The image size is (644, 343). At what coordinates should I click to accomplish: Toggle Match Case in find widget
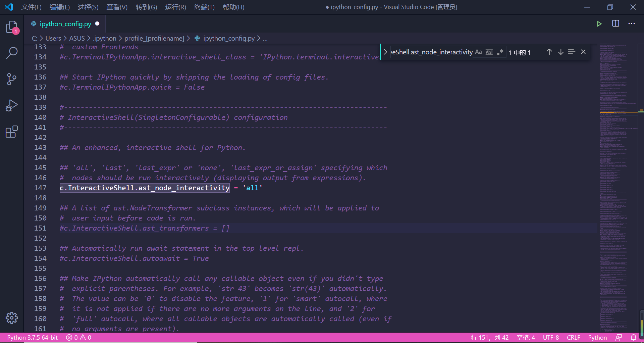[478, 52]
